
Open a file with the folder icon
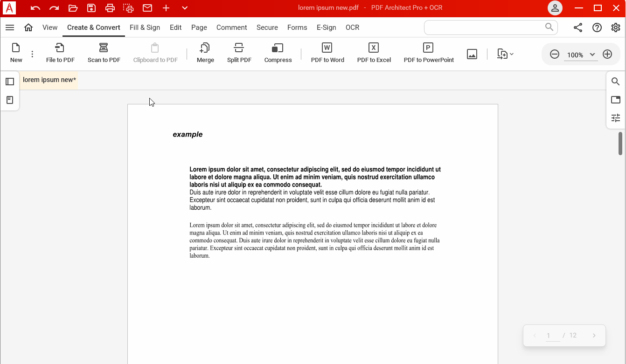click(73, 8)
